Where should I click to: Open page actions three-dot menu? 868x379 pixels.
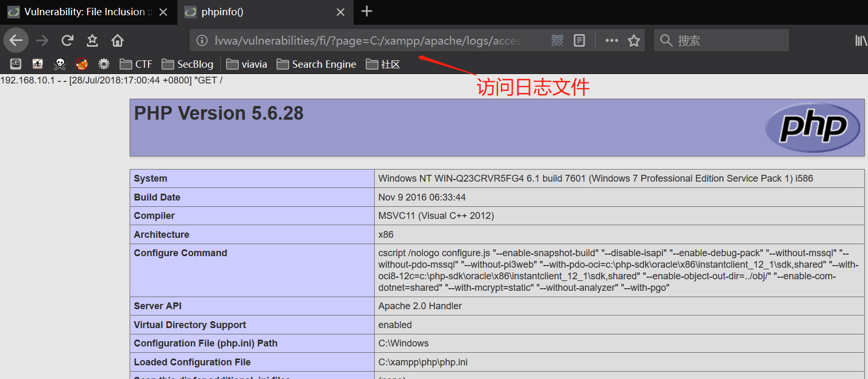[x=612, y=40]
